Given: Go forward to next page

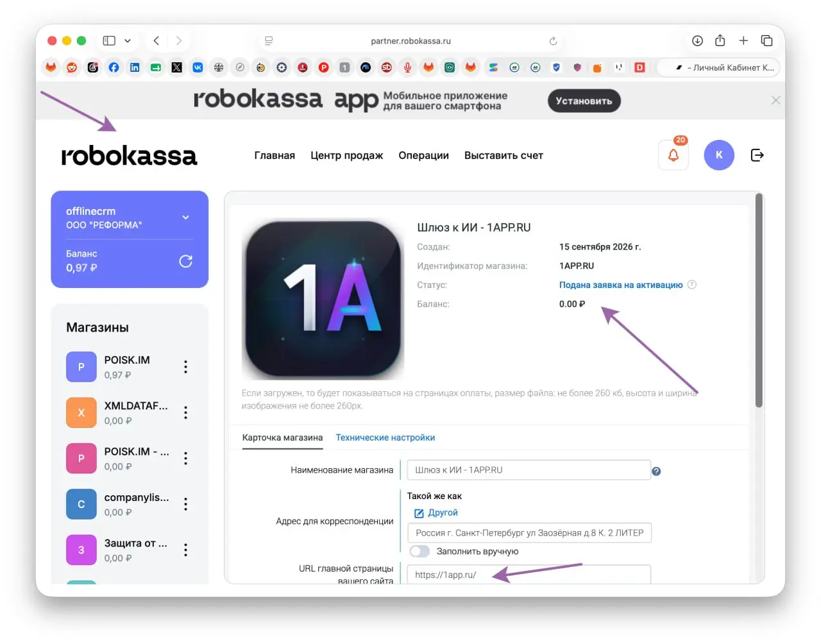Looking at the screenshot, I should (x=179, y=40).
